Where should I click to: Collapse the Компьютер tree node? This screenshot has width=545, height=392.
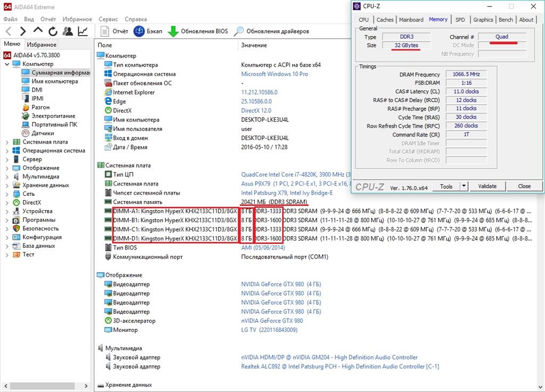7,64
